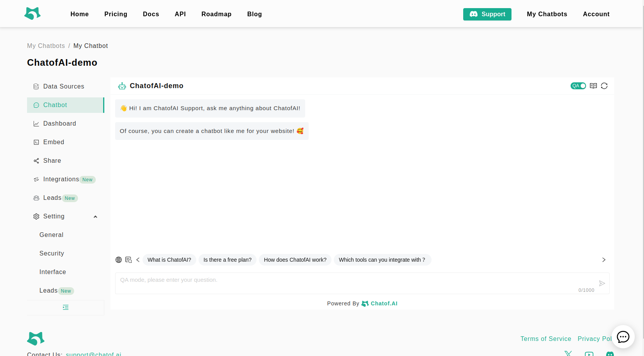This screenshot has width=644, height=356.
Task: Click the YouTube icon in footer
Action: click(589, 354)
